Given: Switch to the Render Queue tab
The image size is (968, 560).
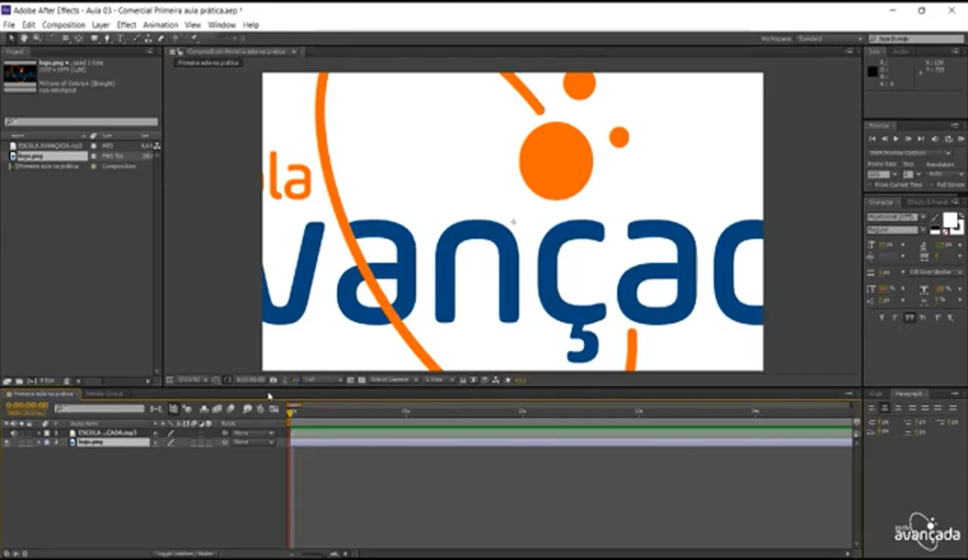Looking at the screenshot, I should point(104,394).
